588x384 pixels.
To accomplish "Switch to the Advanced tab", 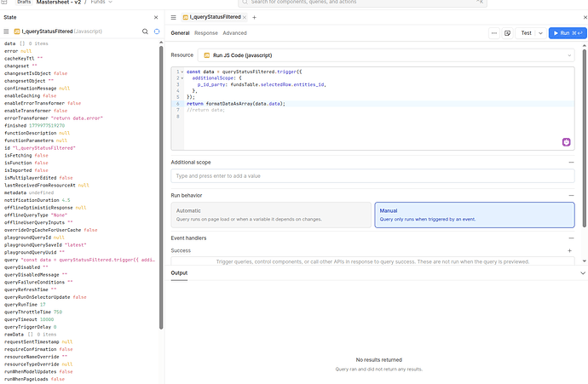I will pyautogui.click(x=234, y=33).
